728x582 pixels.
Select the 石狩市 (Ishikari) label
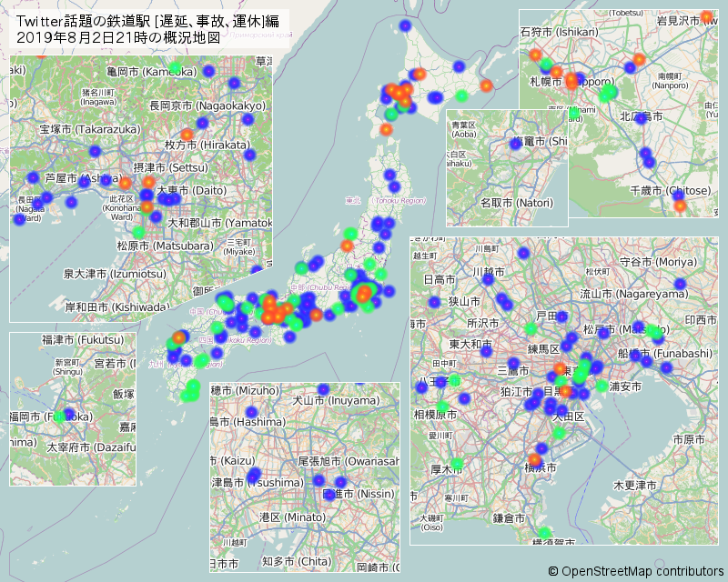click(560, 32)
